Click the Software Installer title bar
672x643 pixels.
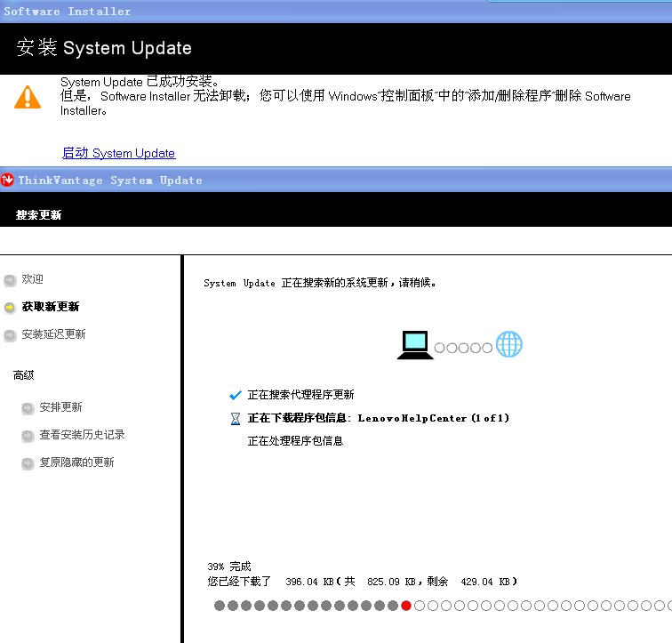pyautogui.click(x=336, y=12)
